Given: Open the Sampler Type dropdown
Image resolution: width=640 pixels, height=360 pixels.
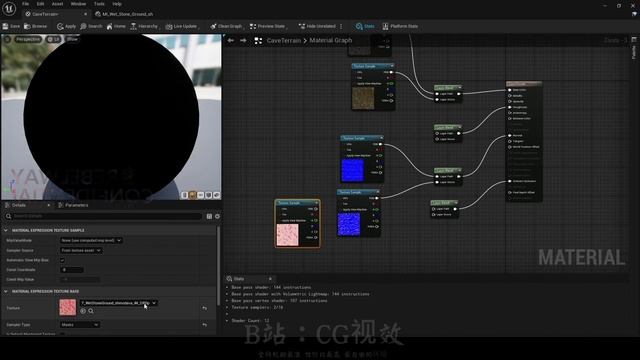Looking at the screenshot, I should click(80, 325).
